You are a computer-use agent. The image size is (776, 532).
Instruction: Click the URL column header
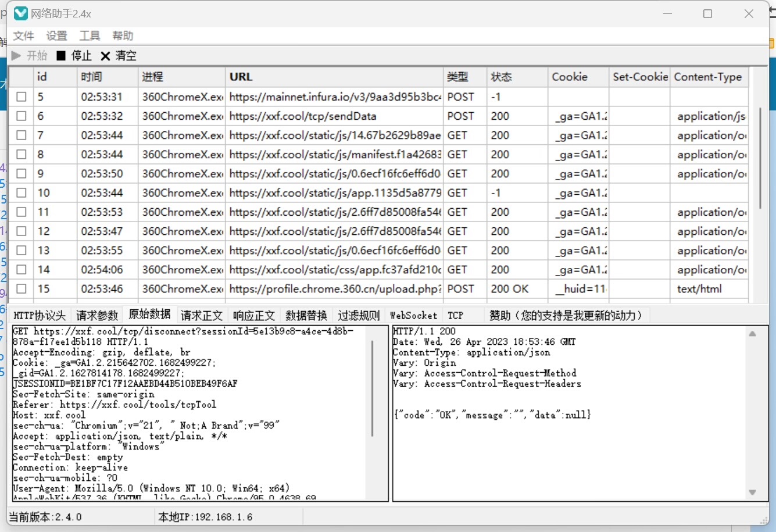point(334,77)
